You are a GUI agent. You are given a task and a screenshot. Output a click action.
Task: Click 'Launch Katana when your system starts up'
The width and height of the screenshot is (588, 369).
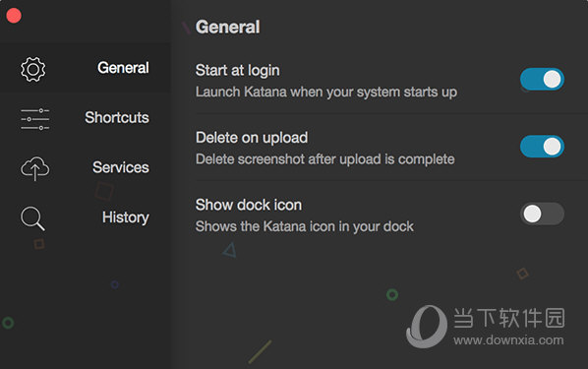click(326, 92)
